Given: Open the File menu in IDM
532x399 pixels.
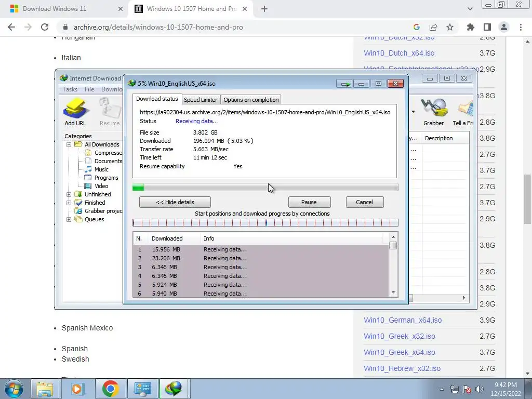Looking at the screenshot, I should [x=89, y=89].
